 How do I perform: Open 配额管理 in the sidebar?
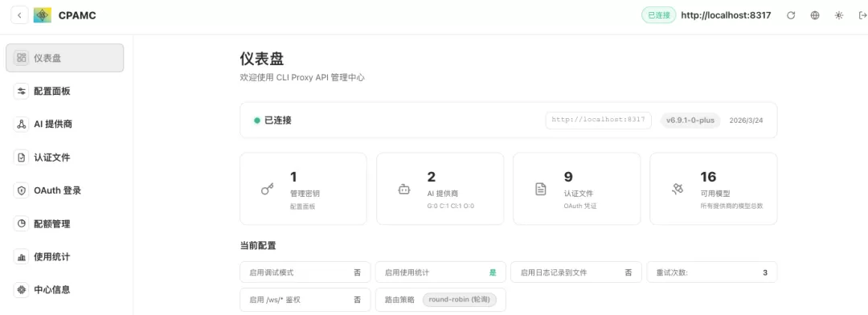tap(65, 223)
